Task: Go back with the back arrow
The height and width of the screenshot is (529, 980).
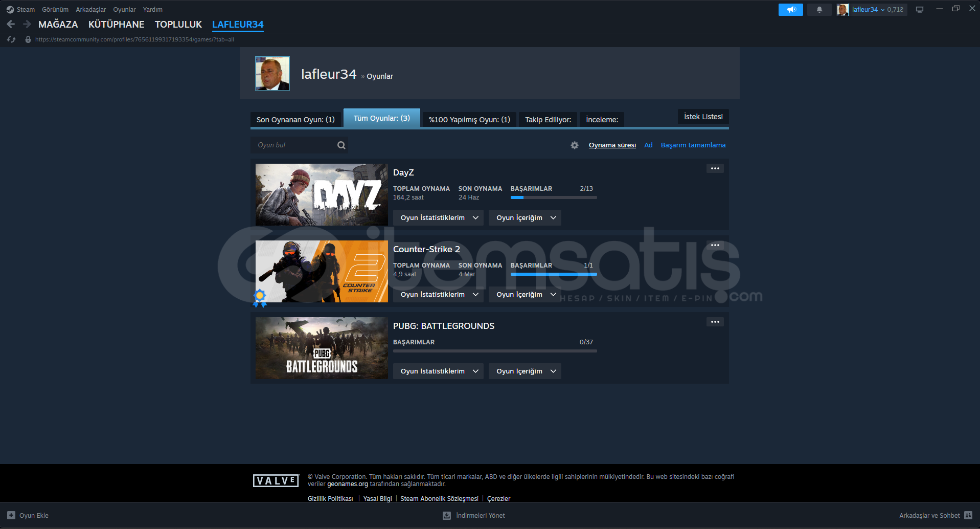Action: click(x=11, y=24)
